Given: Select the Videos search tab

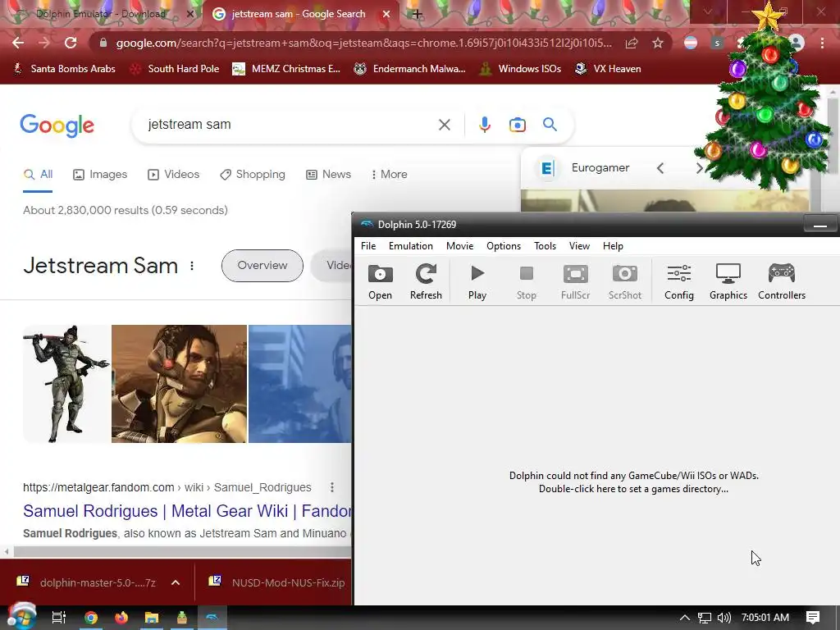Looking at the screenshot, I should 173,175.
